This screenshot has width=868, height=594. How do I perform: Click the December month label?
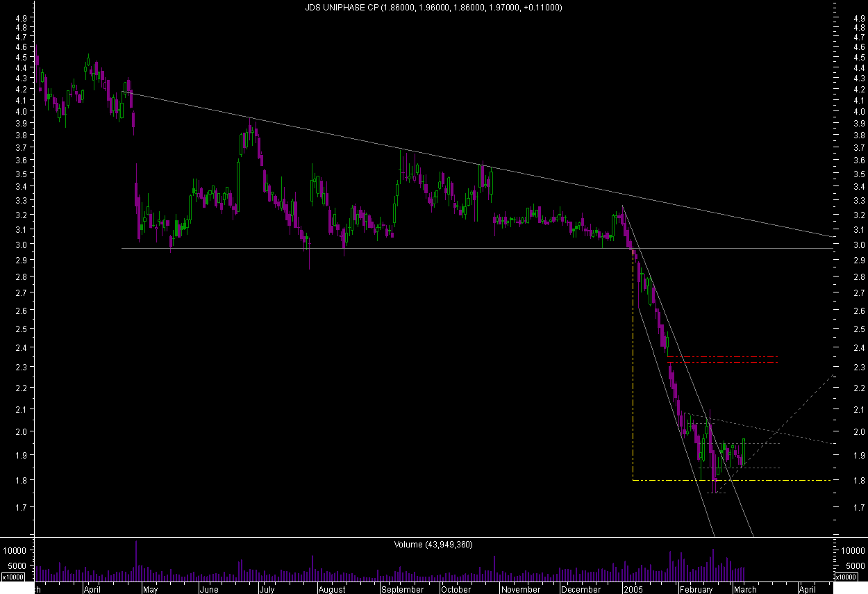(581, 589)
